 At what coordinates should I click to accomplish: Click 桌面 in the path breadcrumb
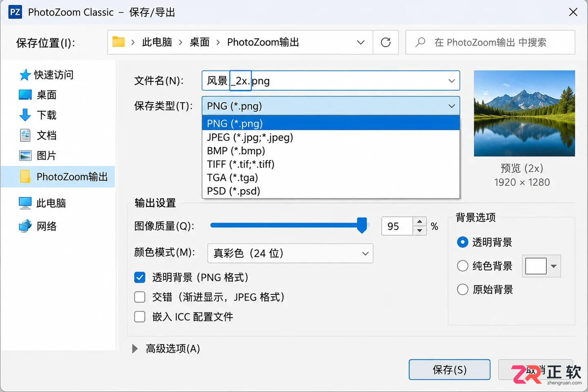[x=199, y=42]
